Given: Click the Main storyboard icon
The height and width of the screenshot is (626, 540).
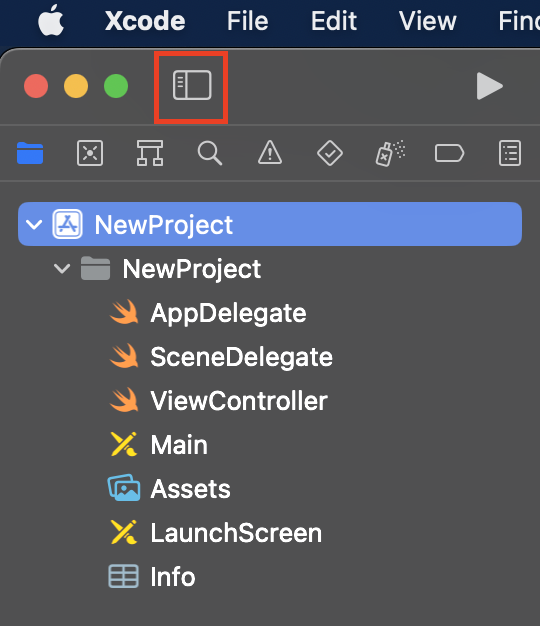Looking at the screenshot, I should pos(124,444).
